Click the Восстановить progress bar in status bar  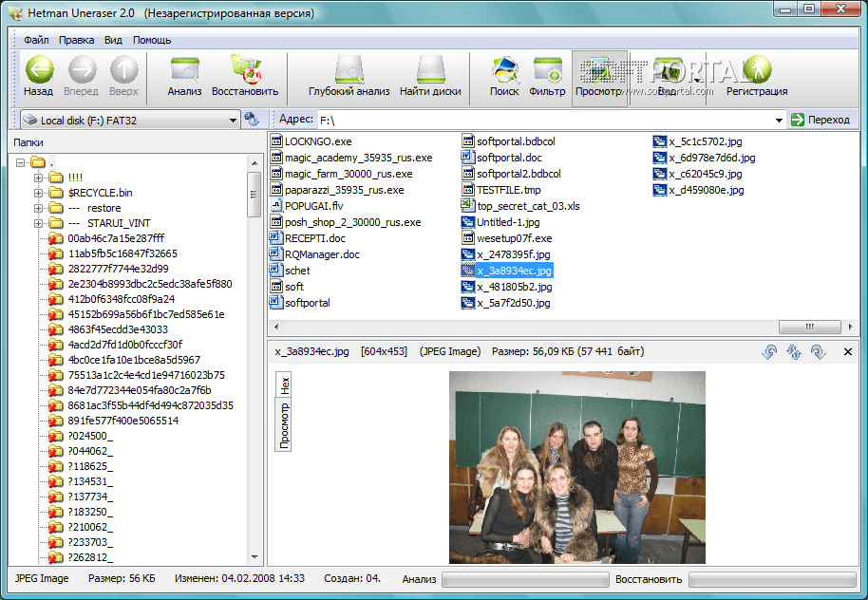772,579
